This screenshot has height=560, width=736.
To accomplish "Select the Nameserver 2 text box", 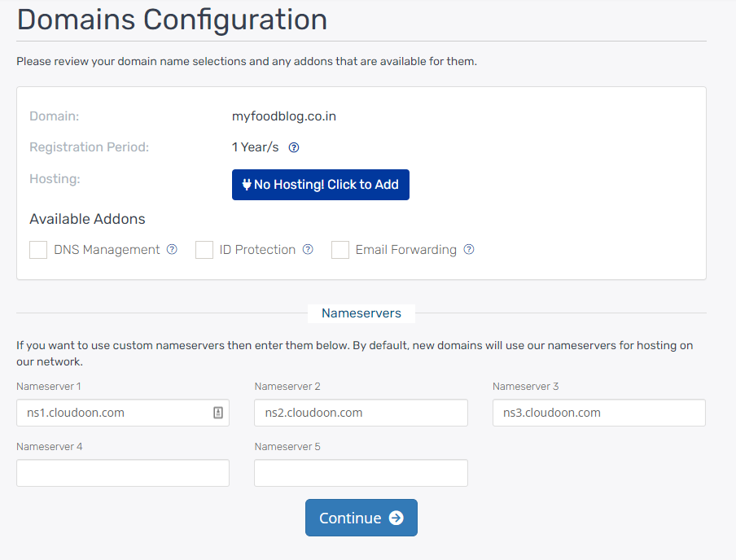I will pyautogui.click(x=361, y=413).
